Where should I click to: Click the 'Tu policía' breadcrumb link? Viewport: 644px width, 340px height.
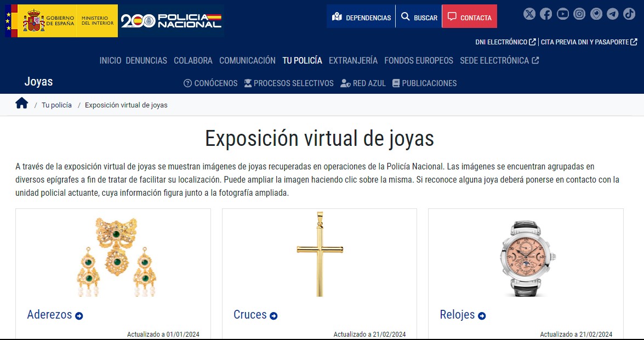coord(56,105)
